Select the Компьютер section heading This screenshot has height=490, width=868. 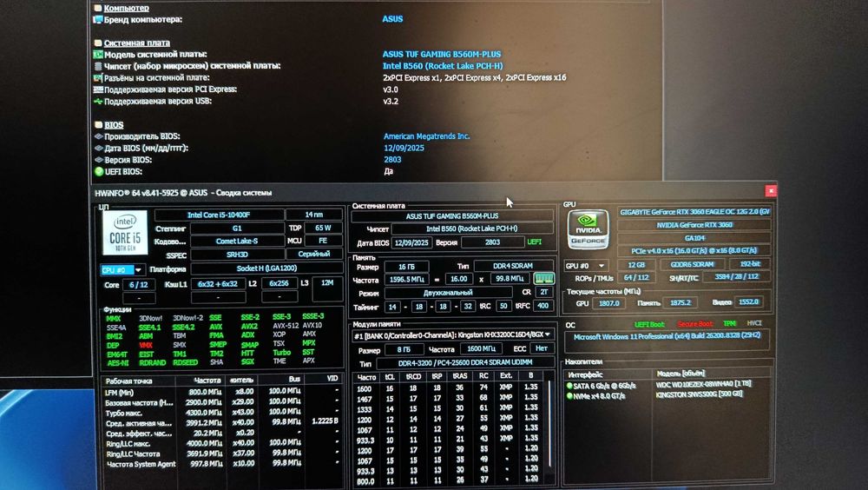(x=126, y=8)
